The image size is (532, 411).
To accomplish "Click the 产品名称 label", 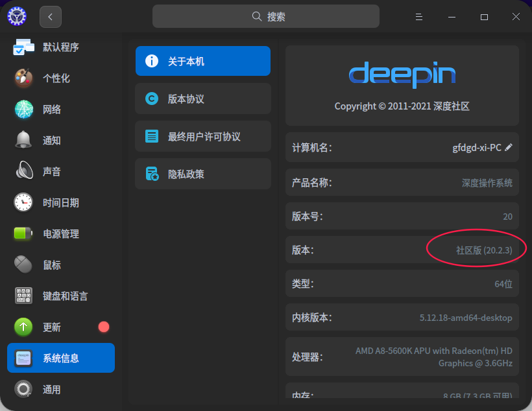I will tap(312, 183).
